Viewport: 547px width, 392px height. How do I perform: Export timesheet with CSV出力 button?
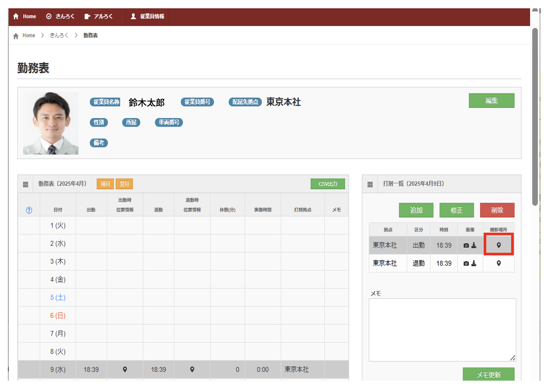[x=328, y=184]
